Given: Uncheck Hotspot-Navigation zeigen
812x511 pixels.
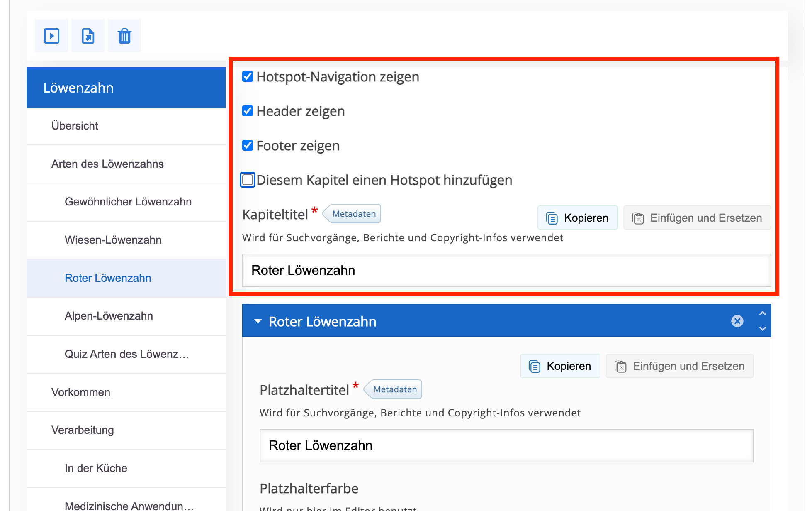Looking at the screenshot, I should click(248, 76).
